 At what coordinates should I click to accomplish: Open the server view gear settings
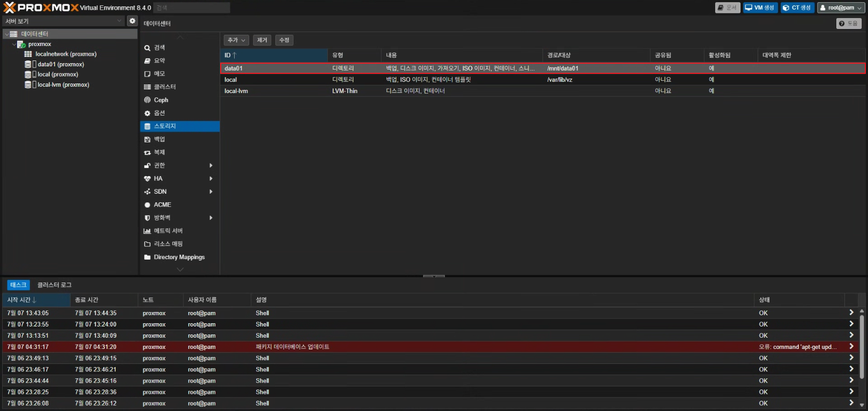(132, 21)
